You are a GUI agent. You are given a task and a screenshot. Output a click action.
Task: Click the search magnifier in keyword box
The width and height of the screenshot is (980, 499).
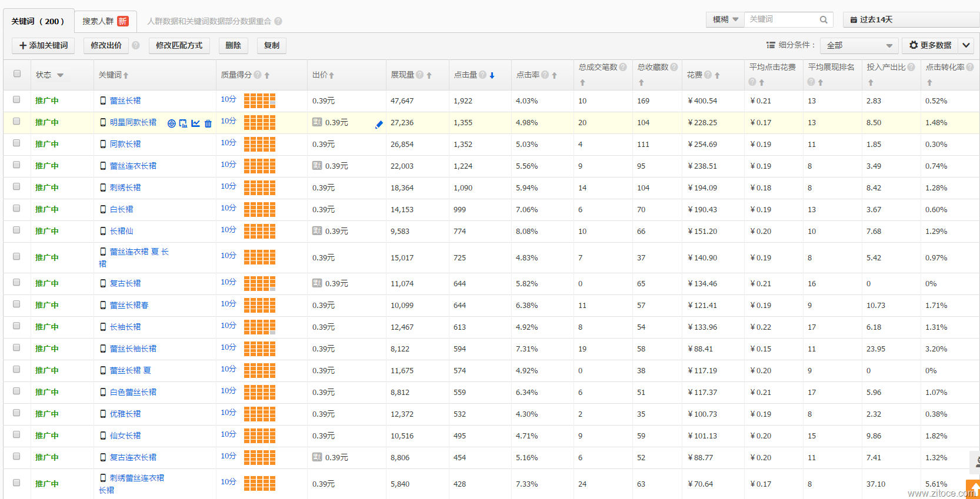click(x=824, y=20)
